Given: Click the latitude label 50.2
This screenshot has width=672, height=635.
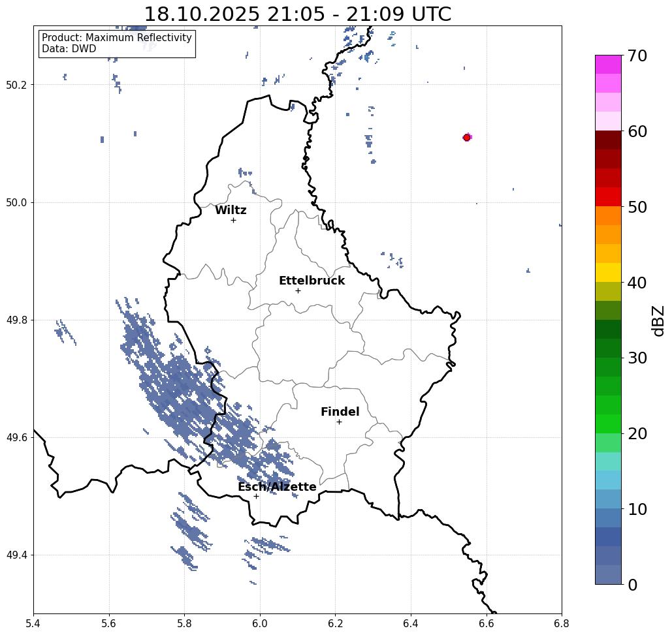Looking at the screenshot, I should tap(16, 85).
